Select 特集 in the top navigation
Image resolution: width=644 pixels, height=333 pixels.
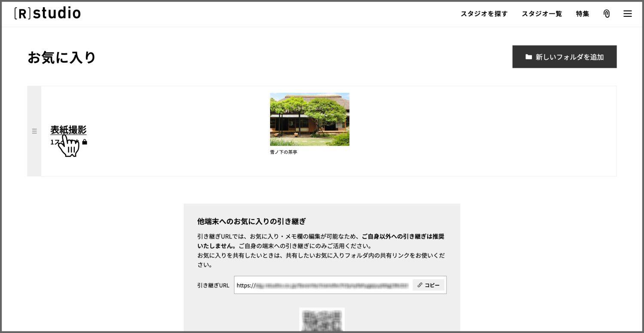pyautogui.click(x=582, y=14)
